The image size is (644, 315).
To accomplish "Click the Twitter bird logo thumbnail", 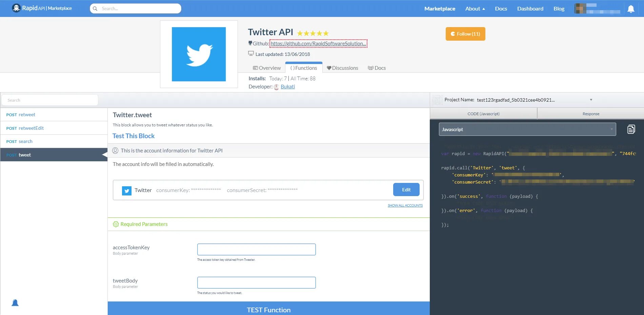I will [x=199, y=54].
